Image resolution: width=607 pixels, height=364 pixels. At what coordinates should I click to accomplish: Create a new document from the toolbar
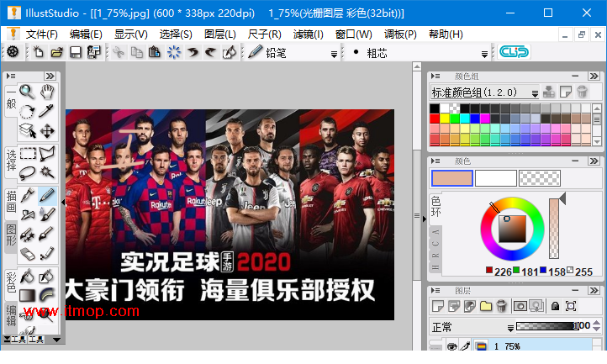[x=39, y=52]
